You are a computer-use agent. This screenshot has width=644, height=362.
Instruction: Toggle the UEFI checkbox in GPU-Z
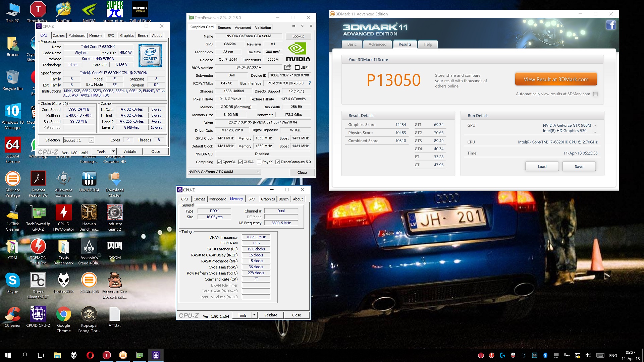[297, 67]
